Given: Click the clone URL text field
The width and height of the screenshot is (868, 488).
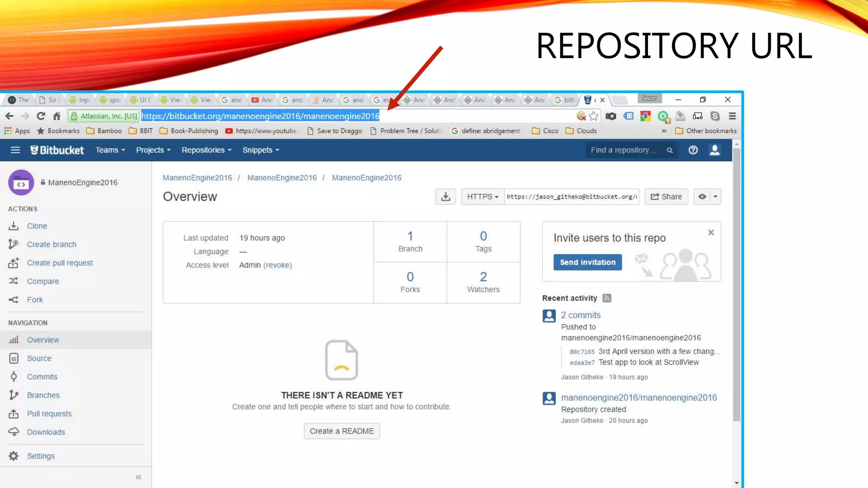Looking at the screenshot, I should (571, 197).
